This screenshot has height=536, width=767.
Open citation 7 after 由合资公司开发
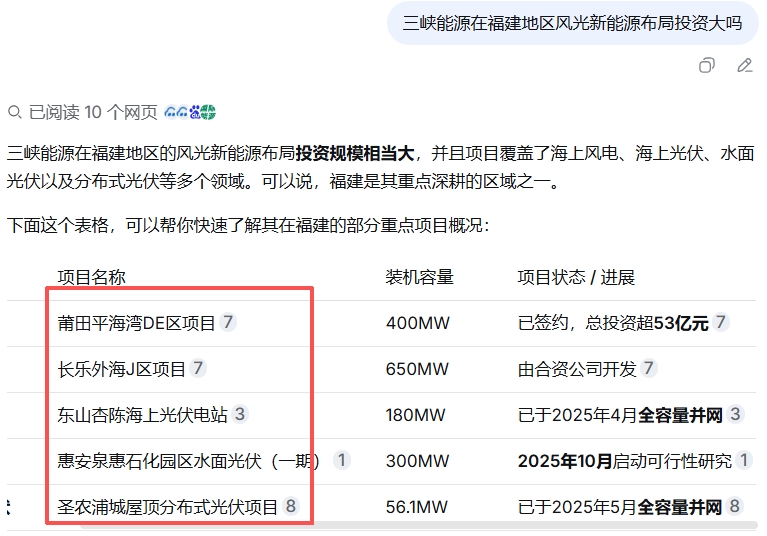649,368
